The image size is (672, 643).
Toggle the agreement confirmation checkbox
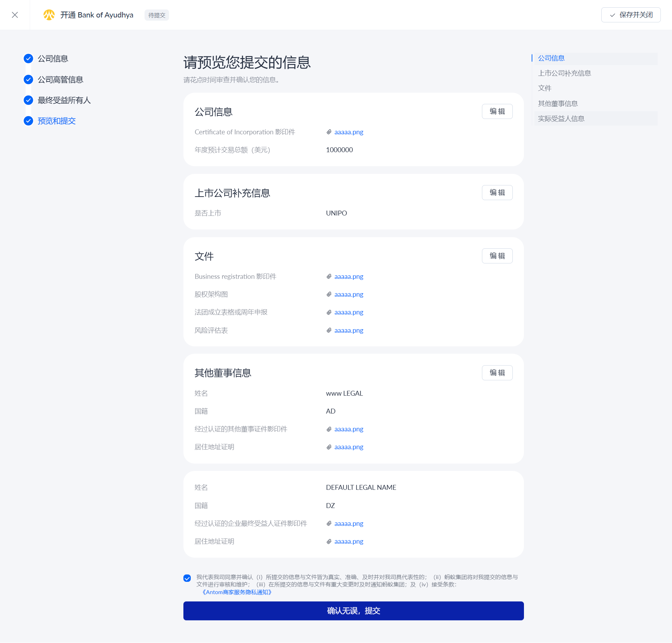[187, 578]
